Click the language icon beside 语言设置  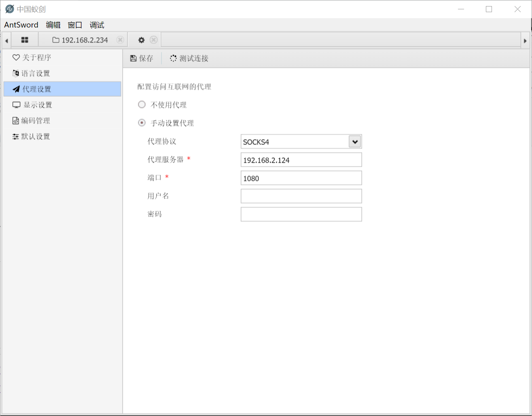16,73
